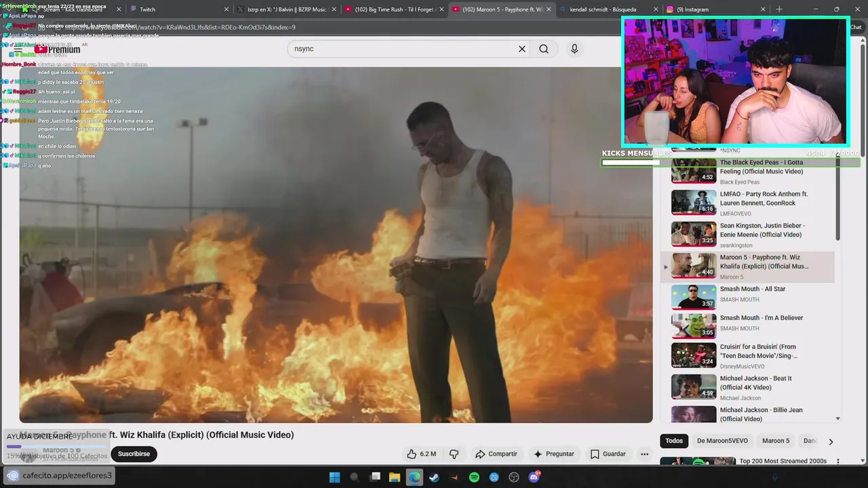The image size is (868, 488).
Task: Switch to kendall schmidt Búsqueda tab
Action: tap(607, 9)
